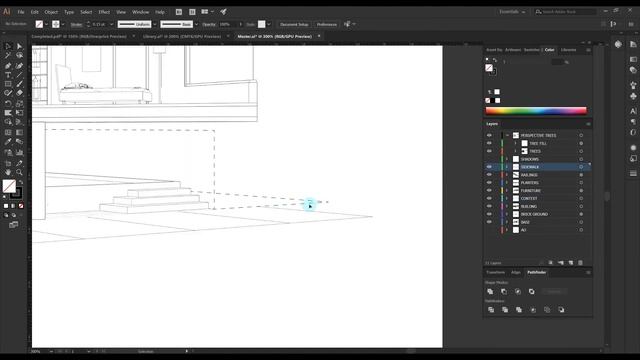This screenshot has height=360, width=640.
Task: Open the stroke weight dropdown
Action: point(111,24)
